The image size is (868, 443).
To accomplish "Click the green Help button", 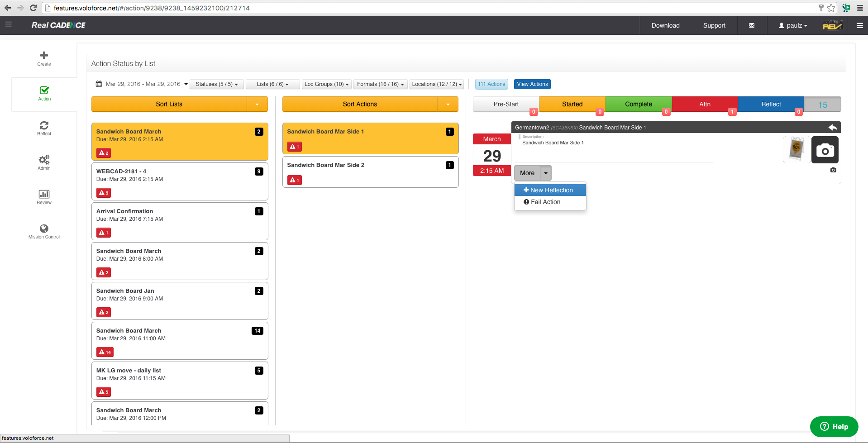I will click(x=834, y=427).
